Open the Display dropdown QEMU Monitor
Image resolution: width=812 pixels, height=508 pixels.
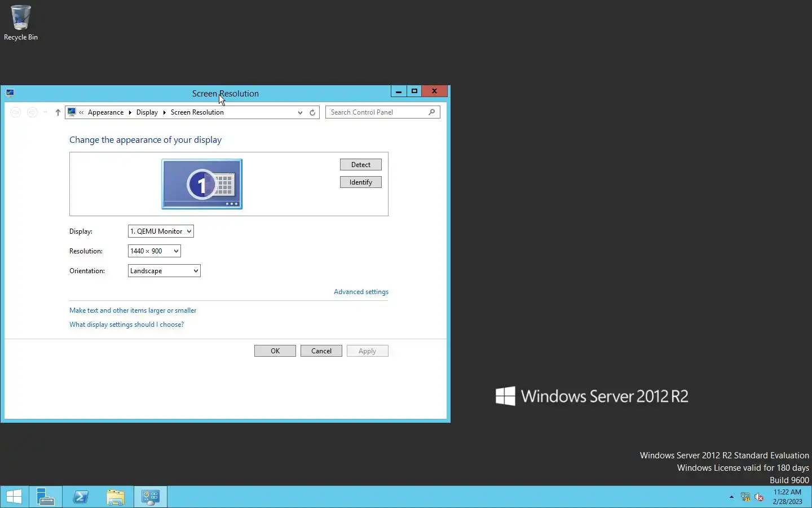(161, 231)
